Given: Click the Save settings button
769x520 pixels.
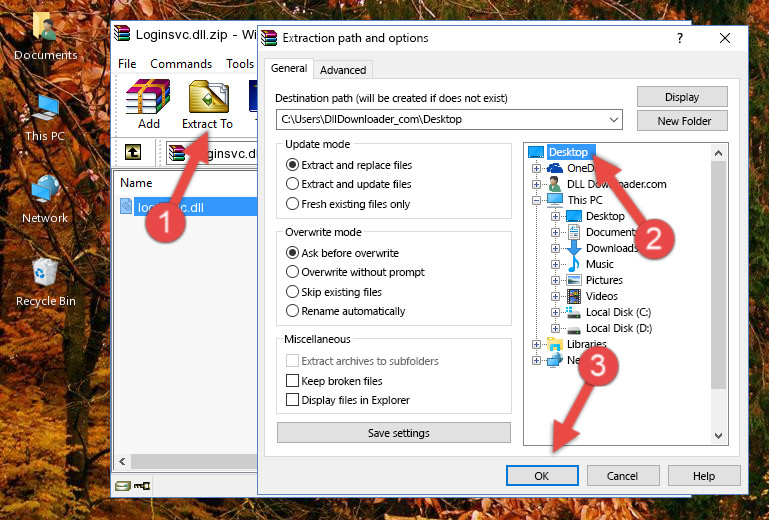Looking at the screenshot, I should [398, 433].
